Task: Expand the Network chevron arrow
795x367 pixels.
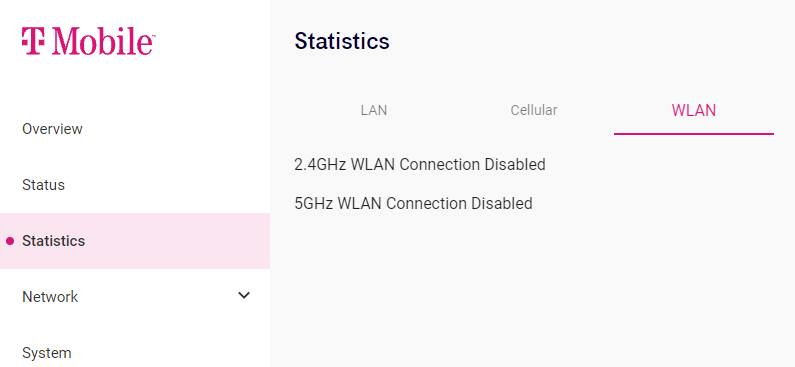Action: coord(244,295)
